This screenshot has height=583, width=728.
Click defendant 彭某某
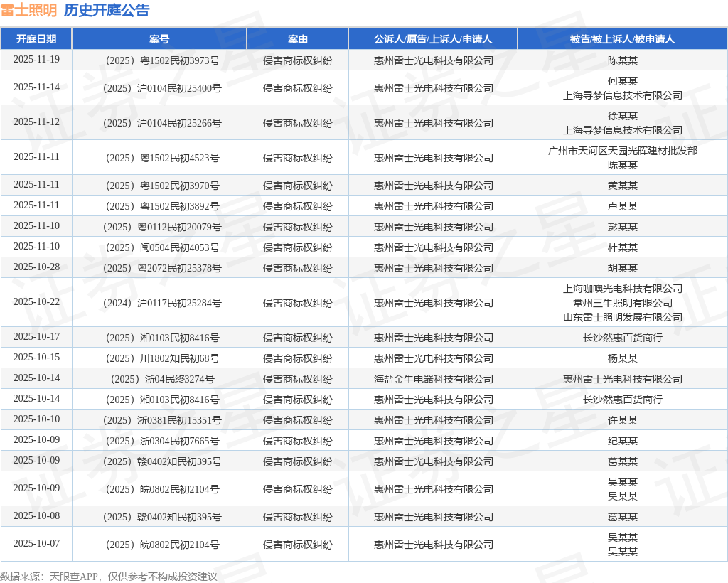(x=623, y=227)
